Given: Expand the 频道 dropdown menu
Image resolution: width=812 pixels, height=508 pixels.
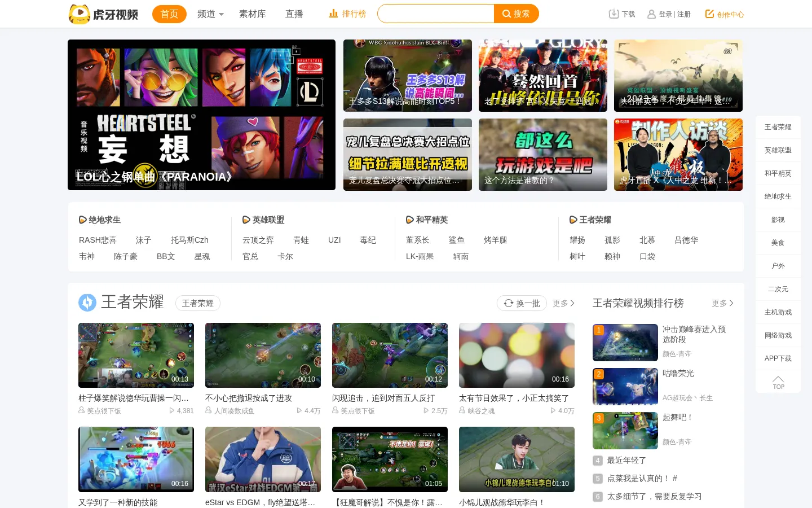Looking at the screenshot, I should coord(211,14).
